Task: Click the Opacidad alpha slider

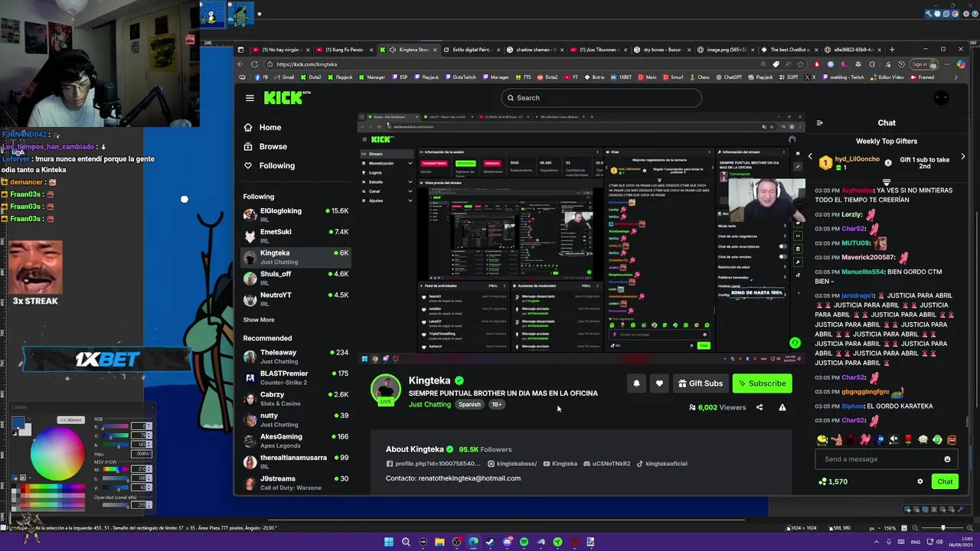Action: pos(116,505)
